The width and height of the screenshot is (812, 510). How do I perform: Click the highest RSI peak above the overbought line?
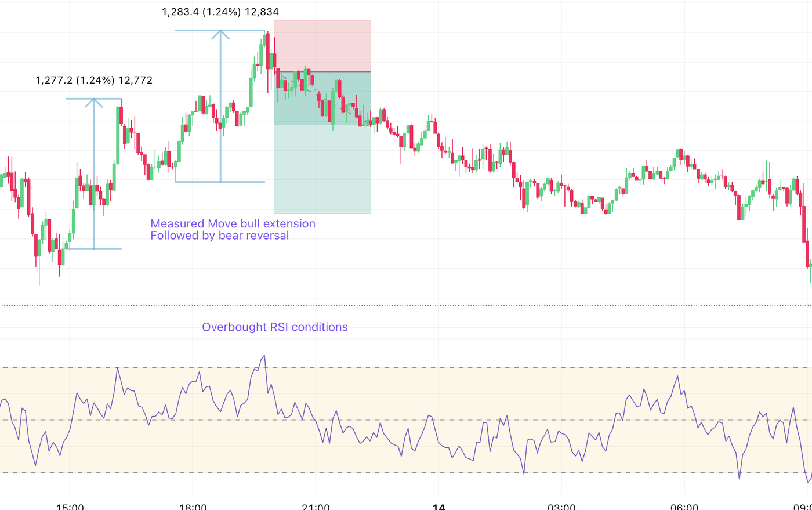pyautogui.click(x=264, y=356)
